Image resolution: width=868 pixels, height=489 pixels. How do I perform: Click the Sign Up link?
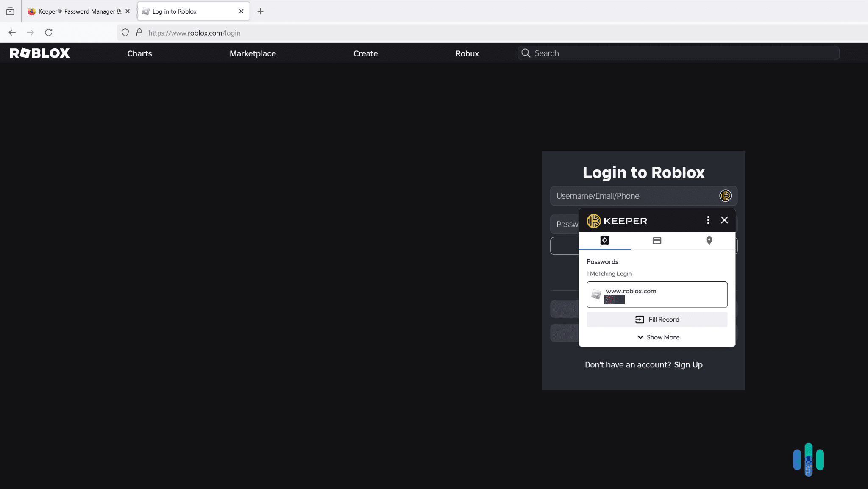tap(688, 364)
